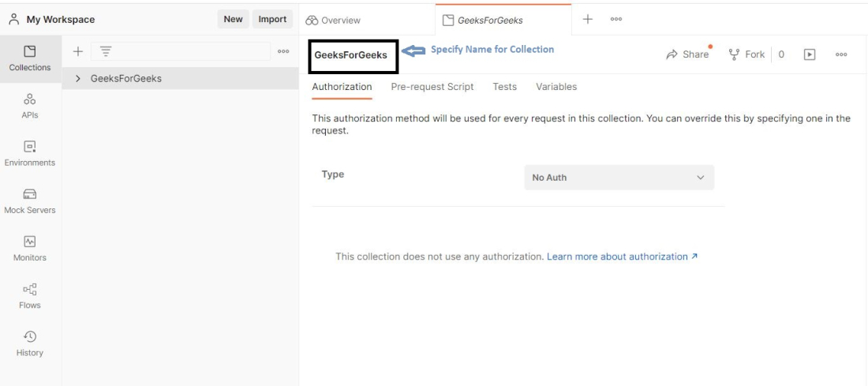868x386 pixels.
Task: Select the GeeksForGeeks editor tab
Action: coord(503,20)
